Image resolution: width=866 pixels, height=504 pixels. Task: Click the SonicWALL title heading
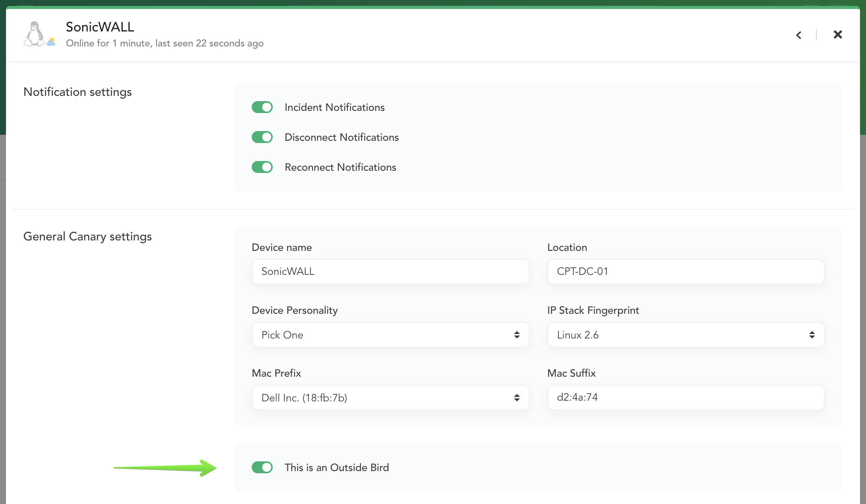point(100,27)
